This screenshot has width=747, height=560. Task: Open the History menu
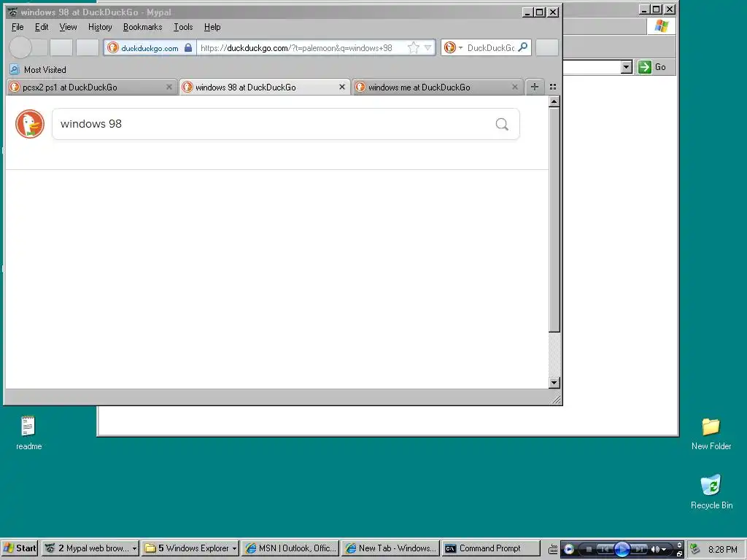coord(100,27)
